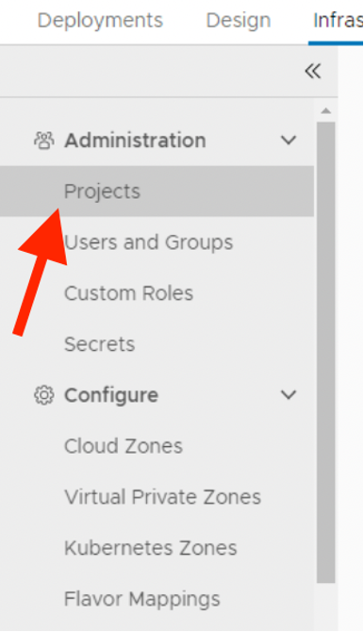Viewport: 364px width, 632px height.
Task: Click the Configure heading label
Action: (111, 395)
